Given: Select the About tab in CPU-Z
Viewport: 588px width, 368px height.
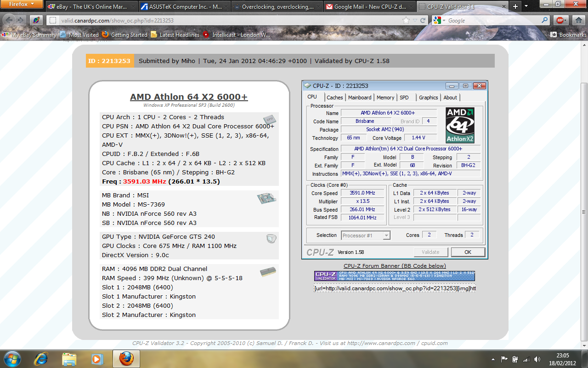Looking at the screenshot, I should [x=450, y=98].
